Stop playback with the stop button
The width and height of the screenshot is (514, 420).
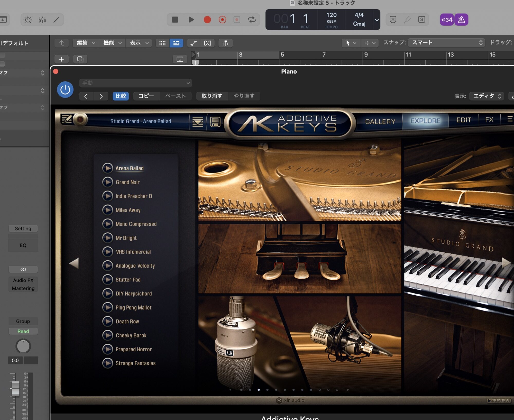pyautogui.click(x=175, y=20)
